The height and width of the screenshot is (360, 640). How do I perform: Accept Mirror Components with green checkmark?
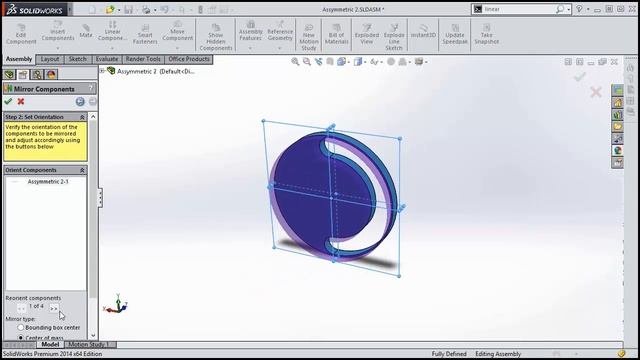[x=8, y=101]
